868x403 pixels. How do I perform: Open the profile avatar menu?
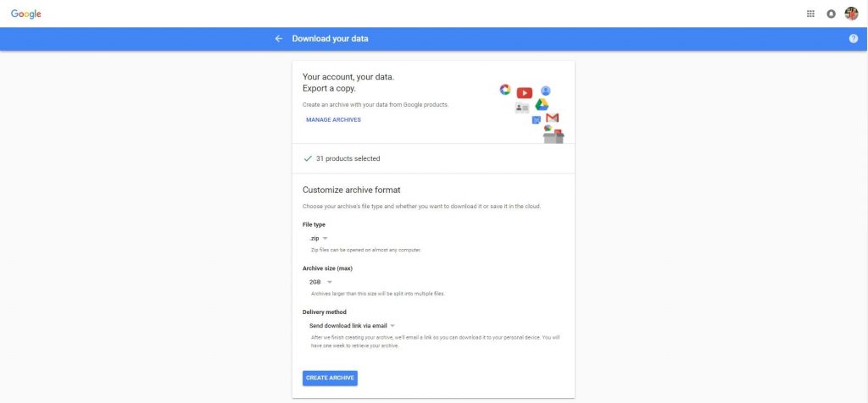pyautogui.click(x=851, y=14)
